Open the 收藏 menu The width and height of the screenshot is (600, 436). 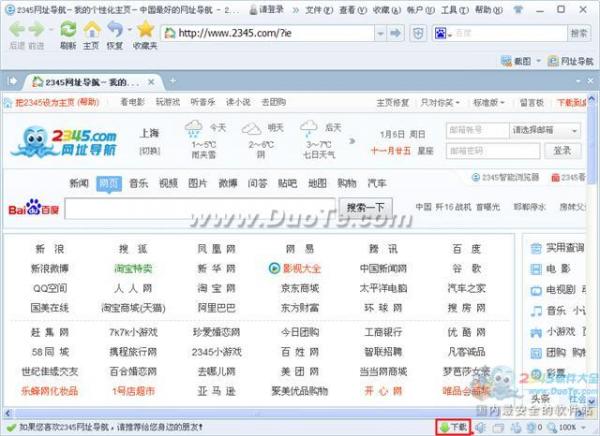click(x=386, y=10)
